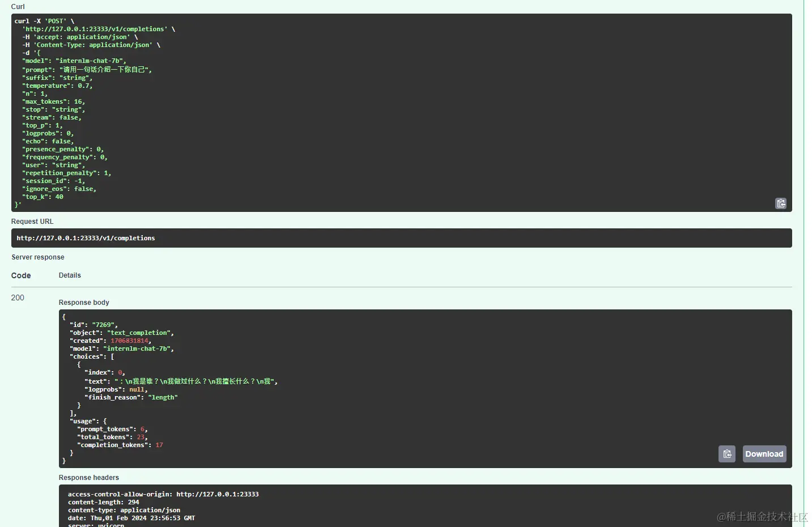Click the Response body label
Image resolution: width=812 pixels, height=527 pixels.
coord(84,303)
